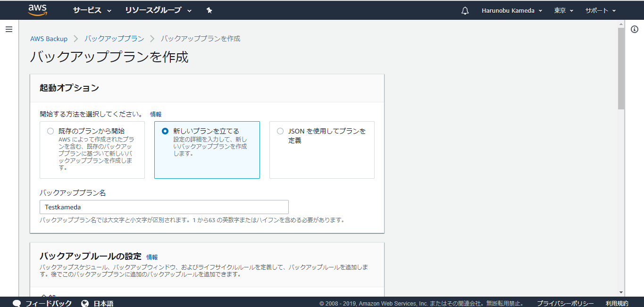Go to AWS Backup breadcrumb link
Image resolution: width=644 pixels, height=307 pixels.
[x=49, y=39]
